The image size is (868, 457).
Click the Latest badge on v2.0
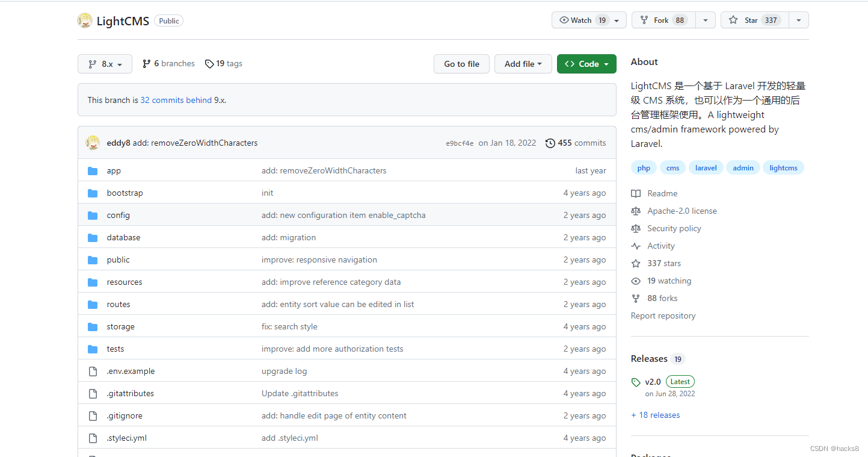click(680, 381)
